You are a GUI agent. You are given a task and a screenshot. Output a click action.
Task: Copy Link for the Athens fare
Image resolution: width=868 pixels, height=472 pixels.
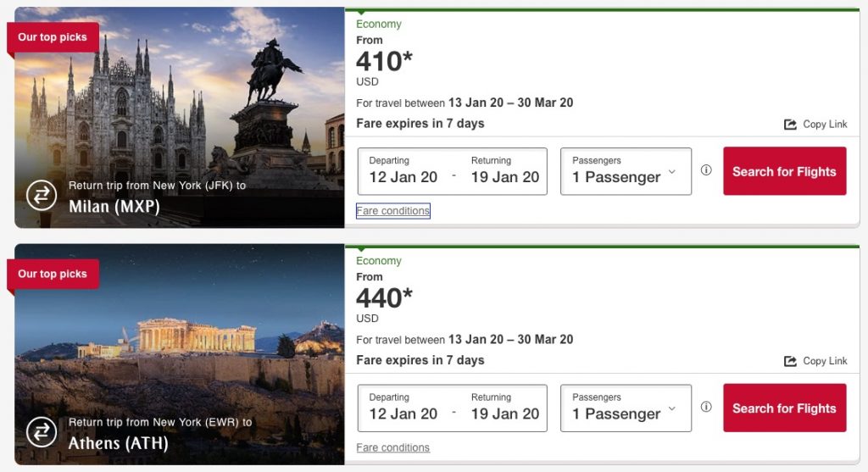tap(824, 361)
